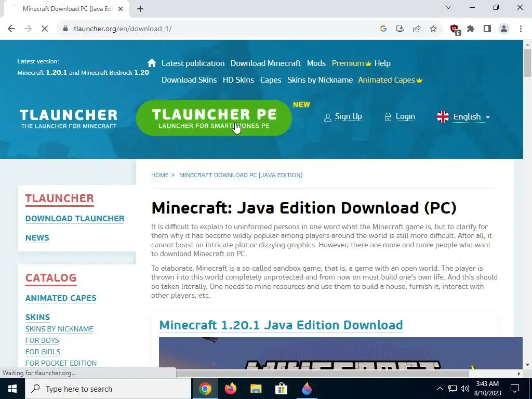Open Skins by Nickname nav link
The height and width of the screenshot is (399, 532).
point(320,80)
